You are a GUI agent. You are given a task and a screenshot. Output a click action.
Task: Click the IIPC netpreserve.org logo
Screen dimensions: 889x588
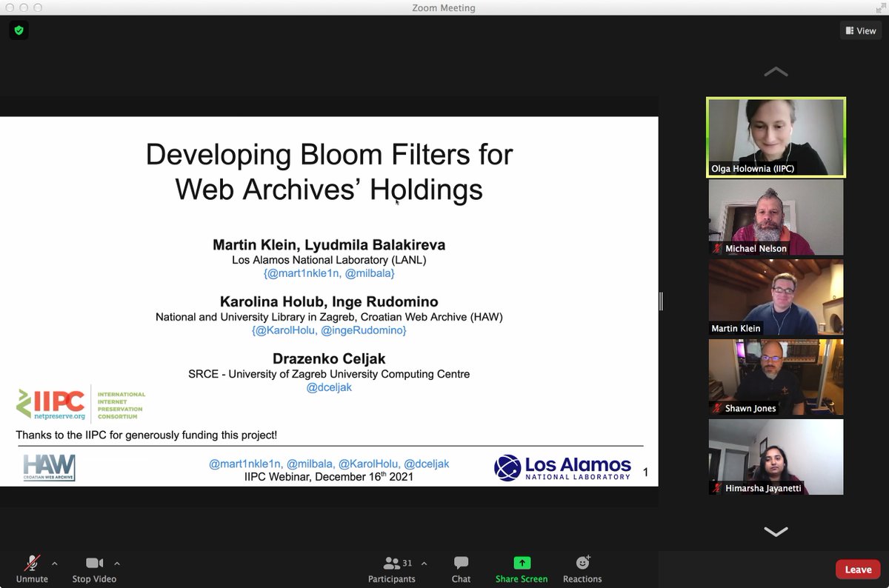[81, 404]
